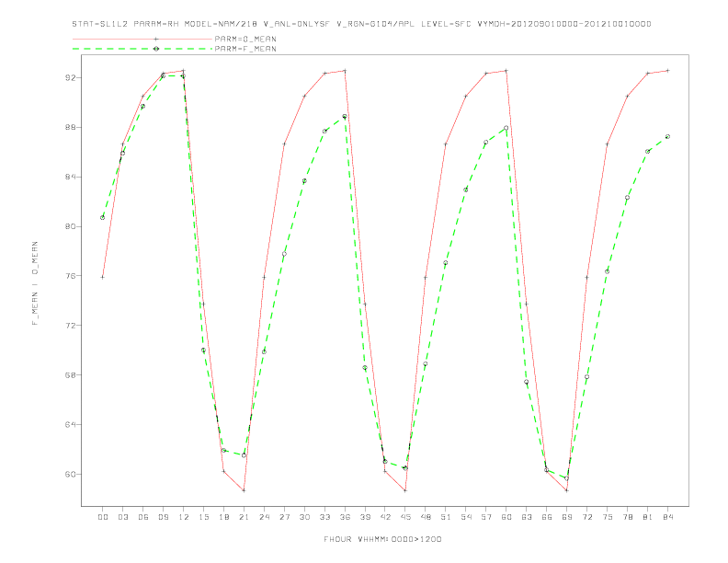Click the 24 hour tick label
The height and width of the screenshot is (563, 728).
coord(264,517)
